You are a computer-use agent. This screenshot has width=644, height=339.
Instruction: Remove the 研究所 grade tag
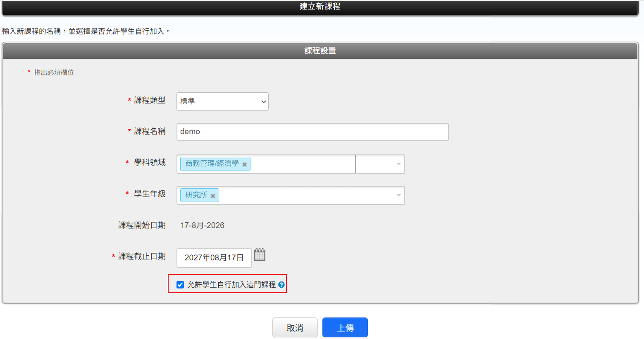pos(213,196)
